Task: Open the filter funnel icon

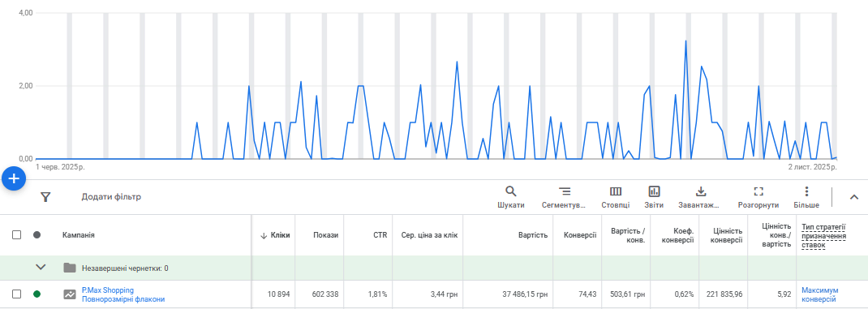Action: click(46, 197)
